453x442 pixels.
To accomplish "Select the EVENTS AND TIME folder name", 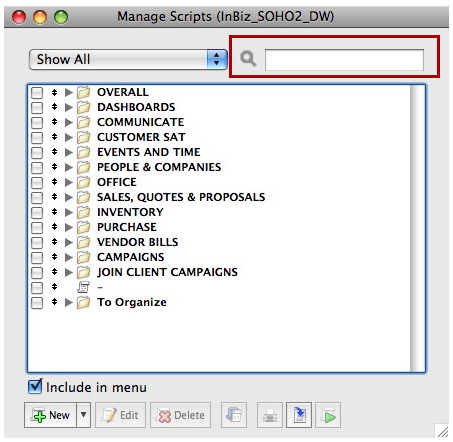I will (149, 152).
